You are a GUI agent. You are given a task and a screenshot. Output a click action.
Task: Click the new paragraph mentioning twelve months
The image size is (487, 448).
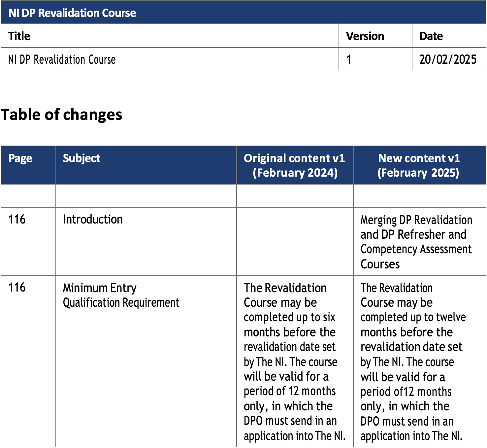[412, 362]
